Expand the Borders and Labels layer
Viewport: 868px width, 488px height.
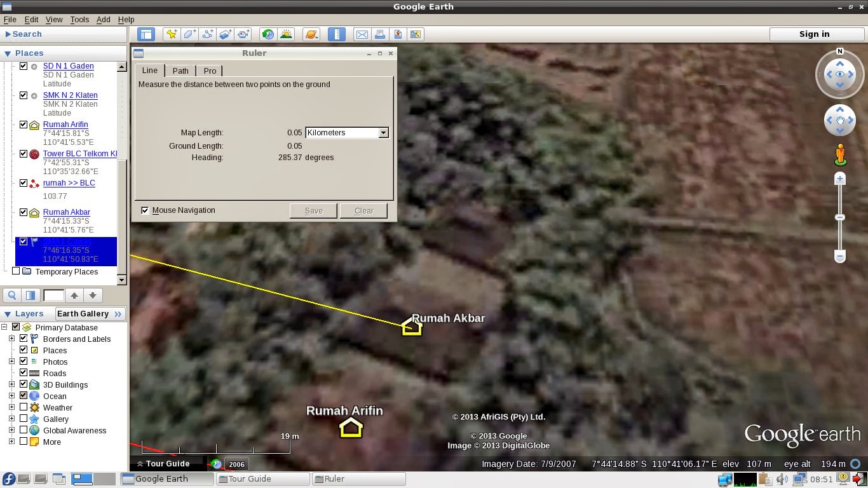[x=11, y=339]
